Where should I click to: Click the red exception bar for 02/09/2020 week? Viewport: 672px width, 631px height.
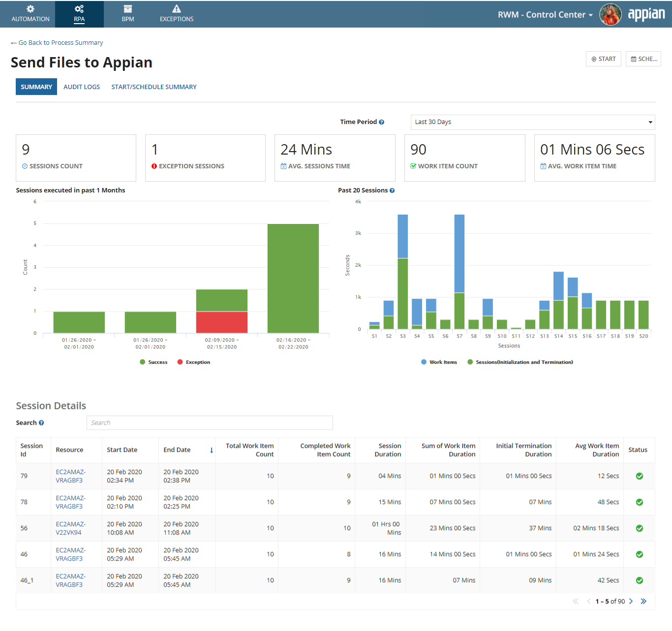pyautogui.click(x=222, y=322)
